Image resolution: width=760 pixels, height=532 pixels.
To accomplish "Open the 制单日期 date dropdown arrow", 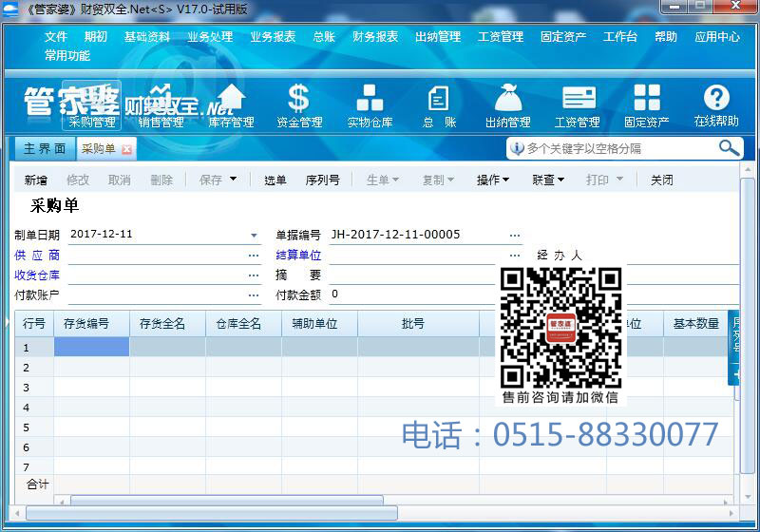I will tap(254, 236).
